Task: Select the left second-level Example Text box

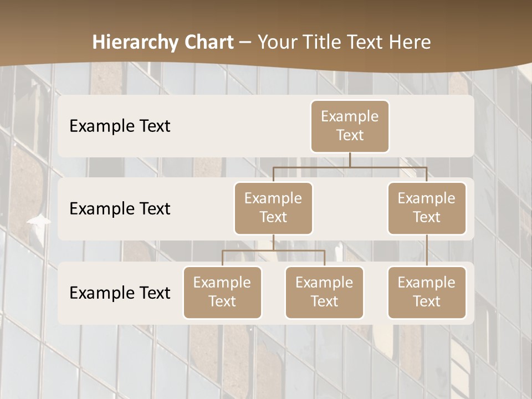Action: coord(273,208)
